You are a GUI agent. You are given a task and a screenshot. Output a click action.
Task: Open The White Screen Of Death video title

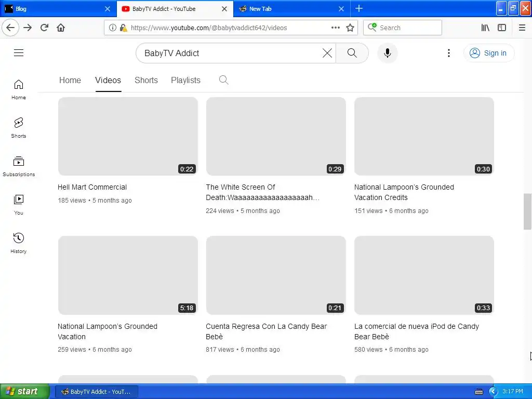click(262, 192)
